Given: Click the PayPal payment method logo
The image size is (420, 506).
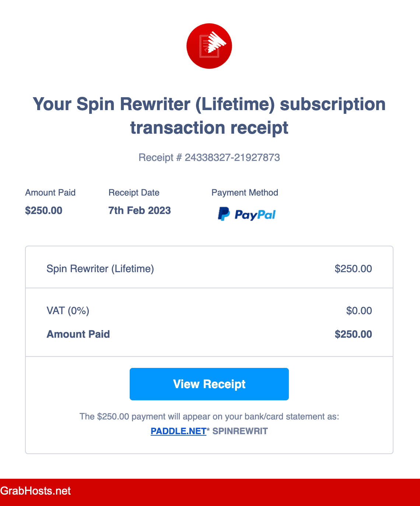Looking at the screenshot, I should point(246,214).
